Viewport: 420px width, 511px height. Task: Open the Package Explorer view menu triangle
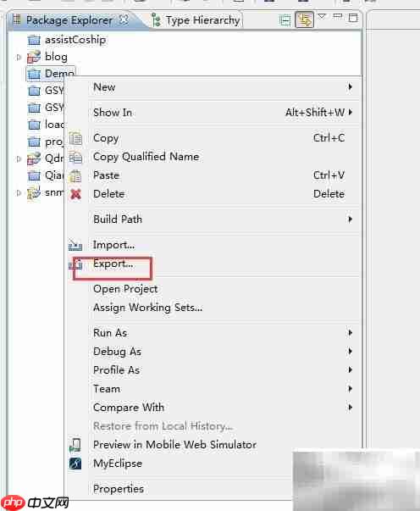coord(322,16)
